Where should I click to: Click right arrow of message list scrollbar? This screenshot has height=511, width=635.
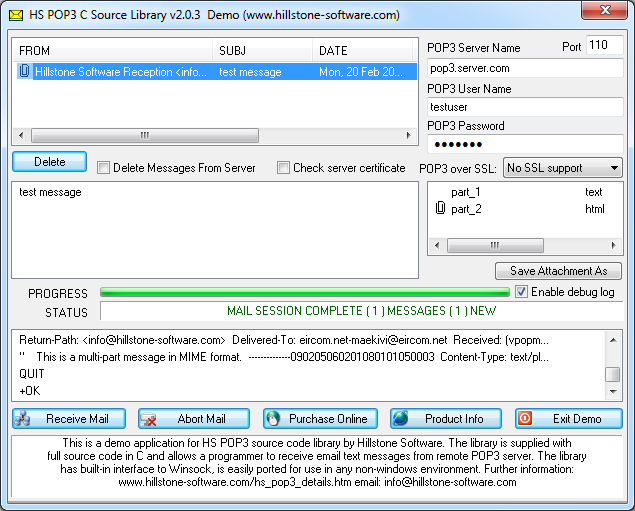pyautogui.click(x=409, y=135)
